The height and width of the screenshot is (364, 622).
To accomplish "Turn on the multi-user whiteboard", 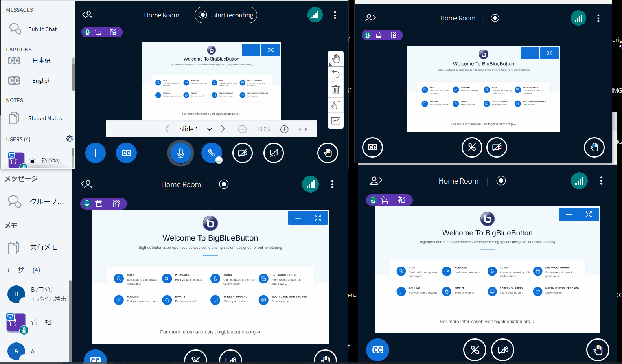I will (x=336, y=105).
